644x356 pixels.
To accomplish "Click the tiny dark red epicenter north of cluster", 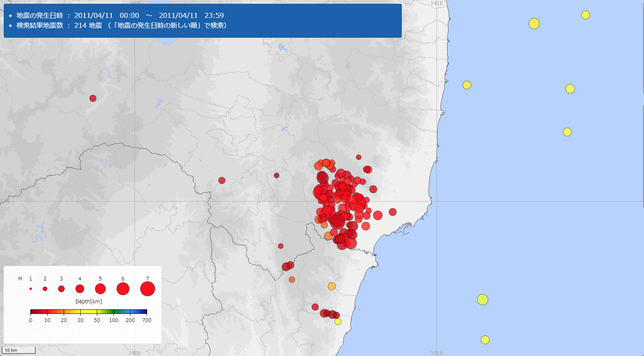I will 359,157.
